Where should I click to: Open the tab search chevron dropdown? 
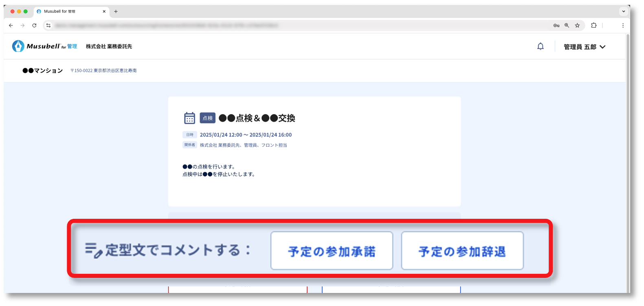click(623, 11)
